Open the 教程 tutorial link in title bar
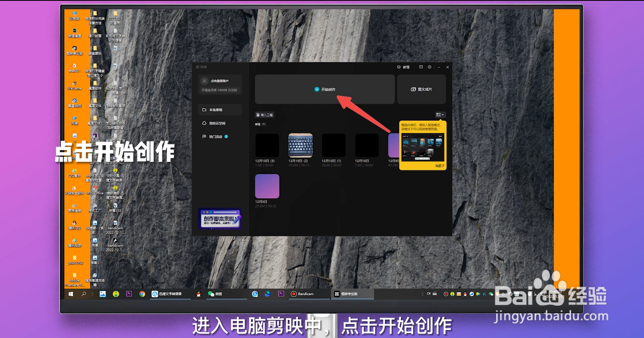 pyautogui.click(x=403, y=67)
